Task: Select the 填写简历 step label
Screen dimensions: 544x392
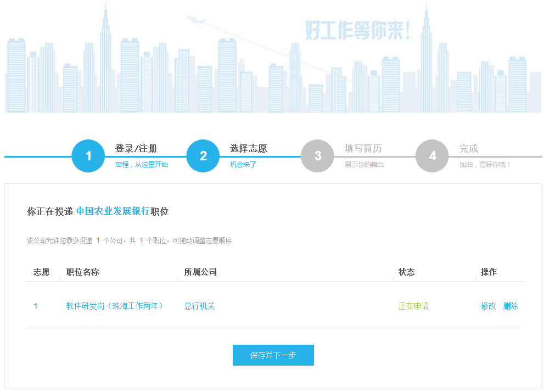Action: pyautogui.click(x=363, y=148)
